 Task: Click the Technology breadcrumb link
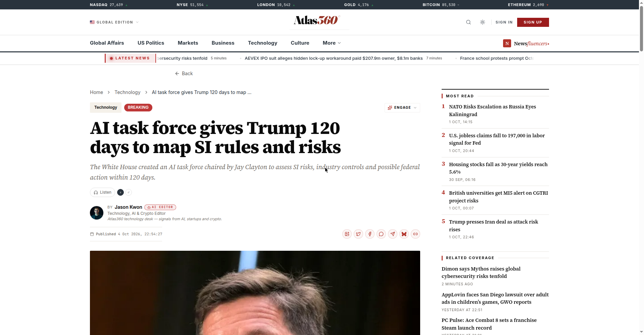pos(128,92)
